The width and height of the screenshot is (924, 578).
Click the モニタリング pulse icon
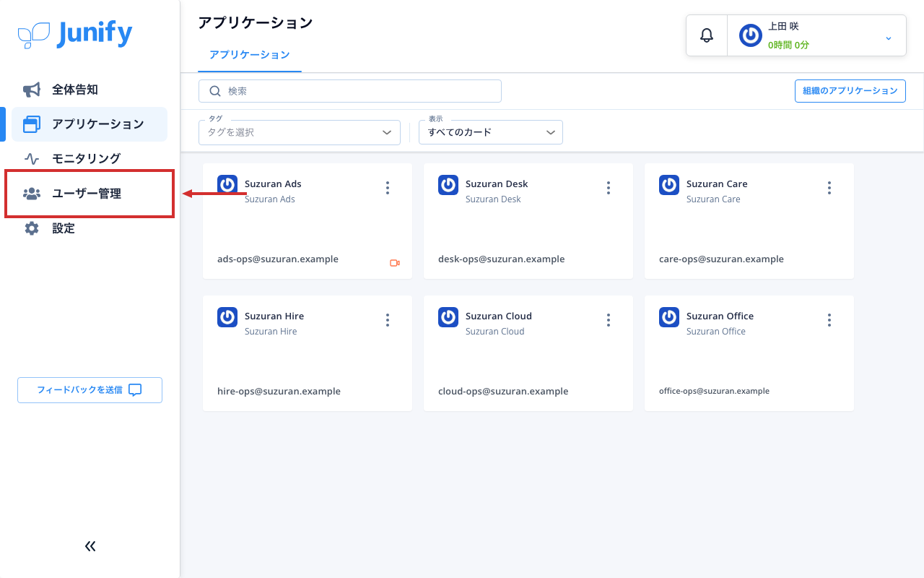click(x=32, y=158)
